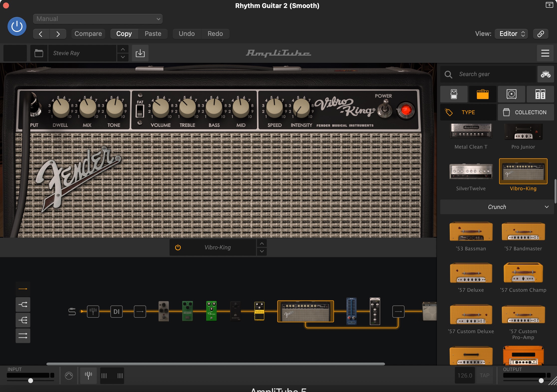Open the AmpliTube hamburger menu
The width and height of the screenshot is (557, 392).
click(x=545, y=53)
